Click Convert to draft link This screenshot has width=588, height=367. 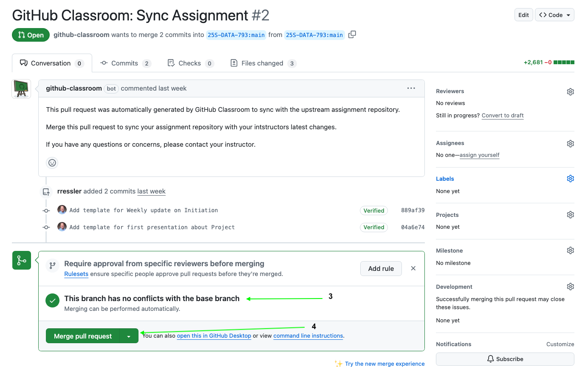pyautogui.click(x=503, y=115)
